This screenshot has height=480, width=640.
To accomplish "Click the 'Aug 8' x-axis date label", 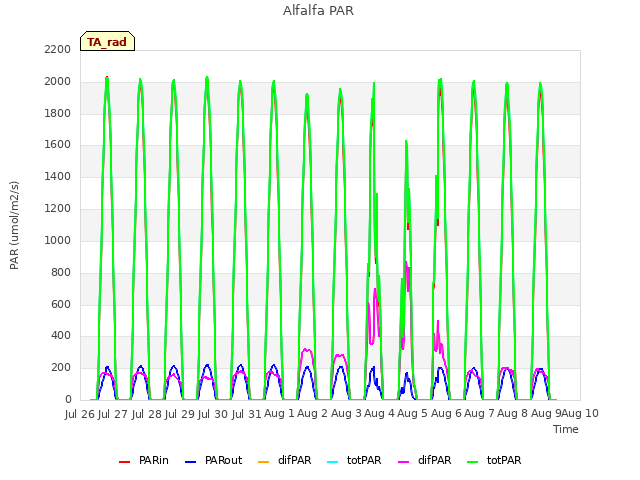I will (513, 413).
